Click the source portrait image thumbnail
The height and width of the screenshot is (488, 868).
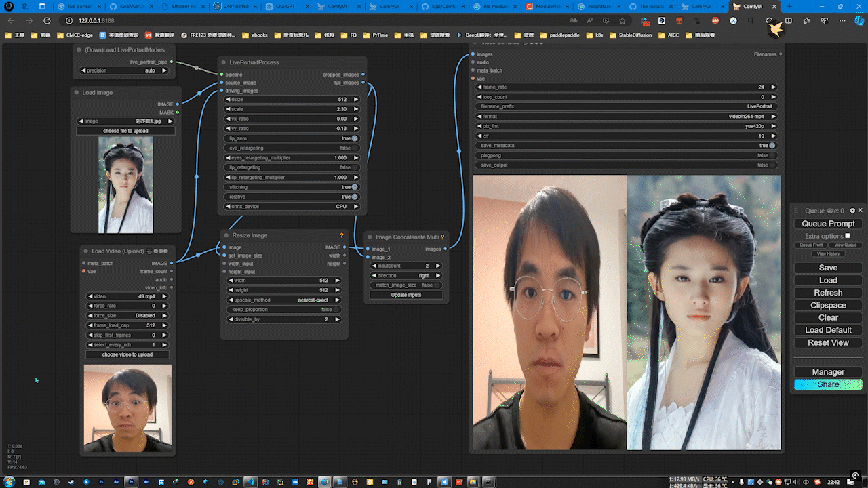click(x=125, y=184)
